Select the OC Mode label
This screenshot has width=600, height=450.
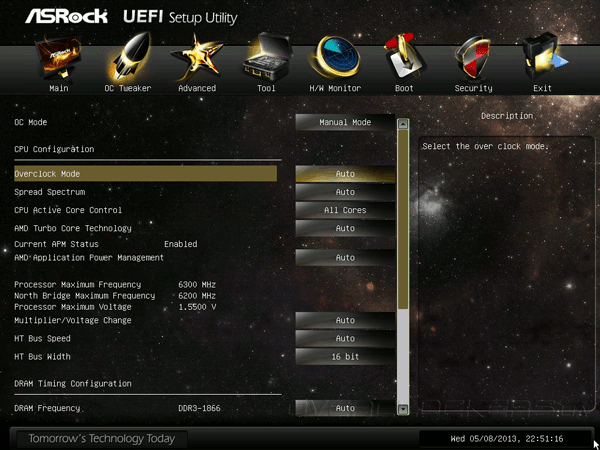pyautogui.click(x=31, y=122)
